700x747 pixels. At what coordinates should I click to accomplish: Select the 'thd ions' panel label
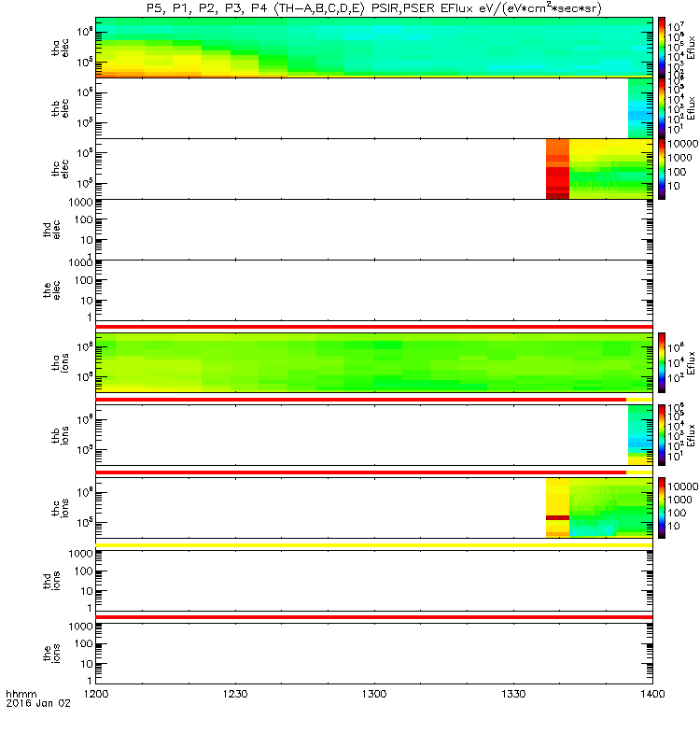pyautogui.click(x=51, y=581)
